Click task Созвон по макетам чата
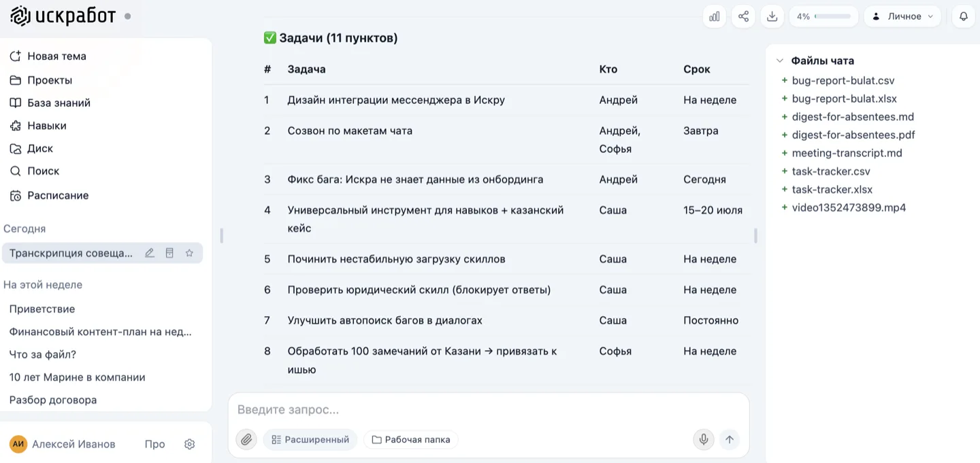The width and height of the screenshot is (980, 463). tap(350, 131)
